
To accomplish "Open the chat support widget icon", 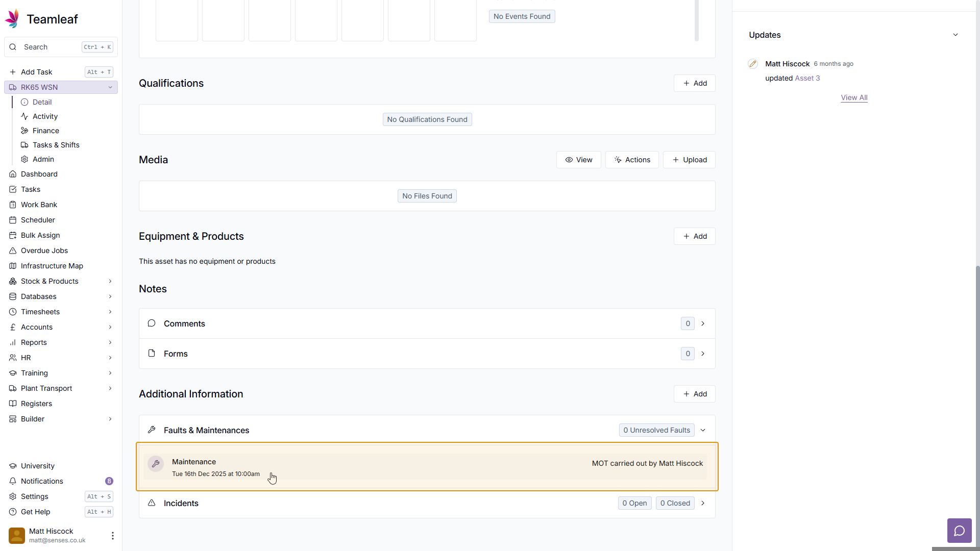I will (959, 531).
